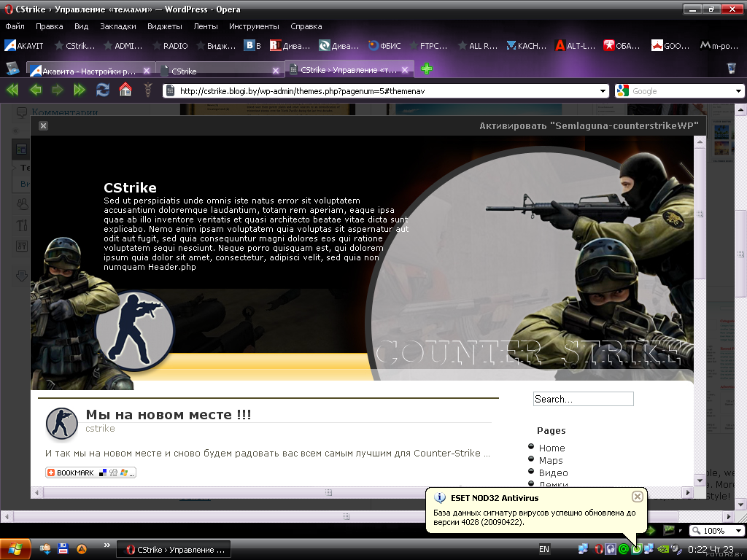Collapse the WordPress sidebar menu chevron
747x560 pixels.
16,131
